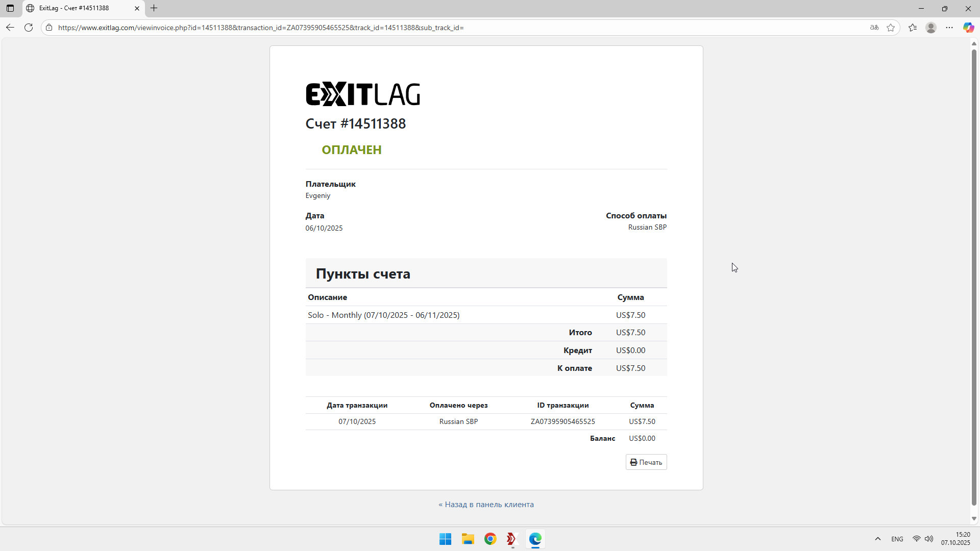Open Settings and more ellipsis menu
980x551 pixels.
tap(949, 28)
